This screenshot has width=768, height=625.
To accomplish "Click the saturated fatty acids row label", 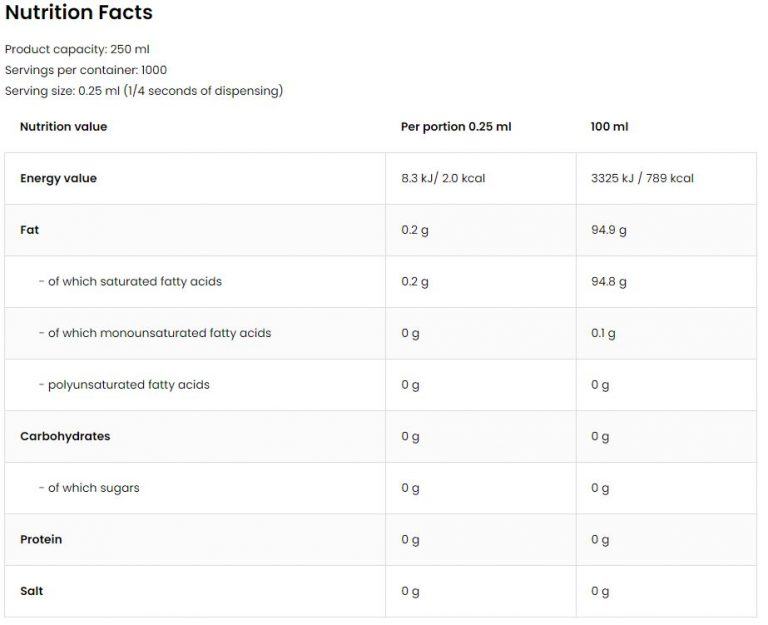I will 130,282.
